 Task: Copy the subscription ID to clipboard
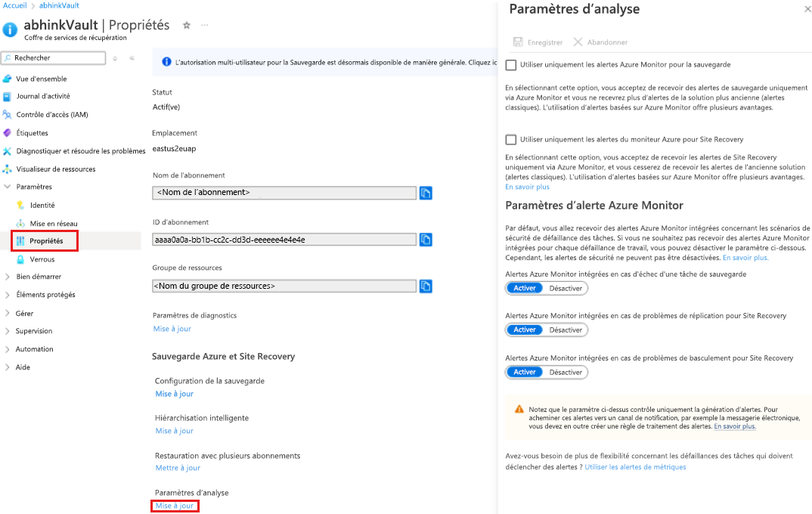pyautogui.click(x=426, y=240)
